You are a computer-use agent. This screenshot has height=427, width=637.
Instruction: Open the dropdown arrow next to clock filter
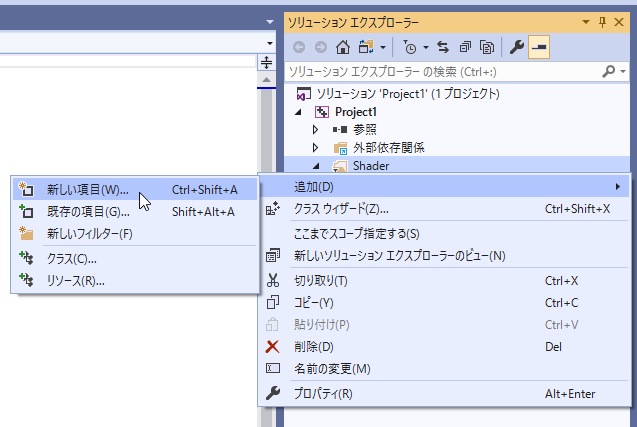426,48
